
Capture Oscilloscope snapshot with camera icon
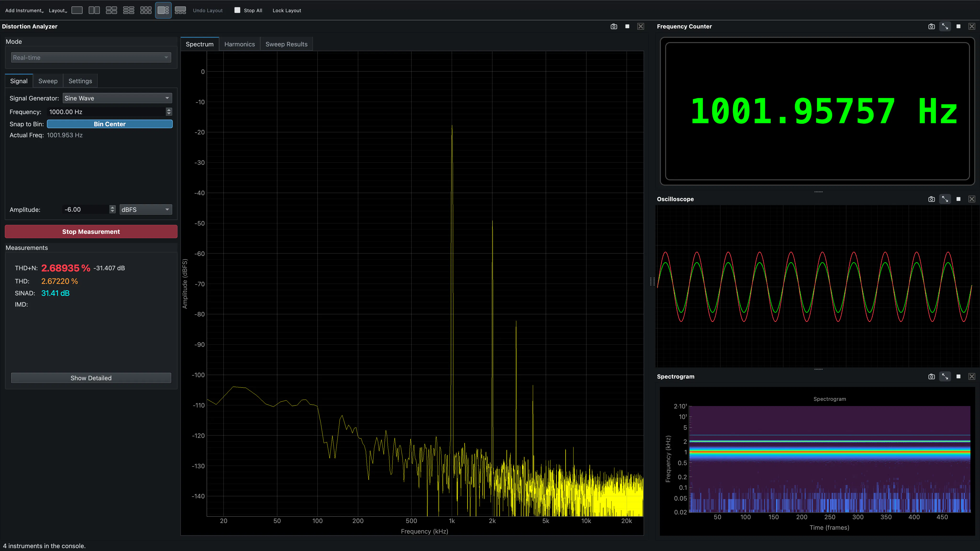coord(931,199)
